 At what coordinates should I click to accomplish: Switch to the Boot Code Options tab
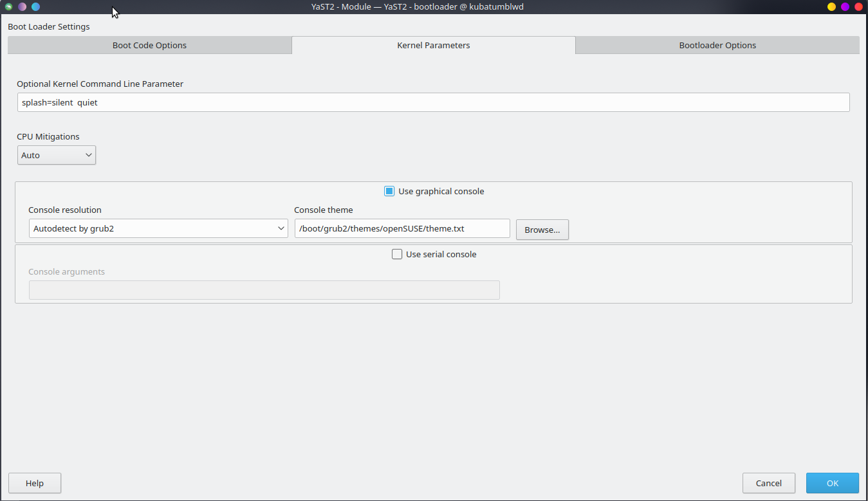(149, 45)
